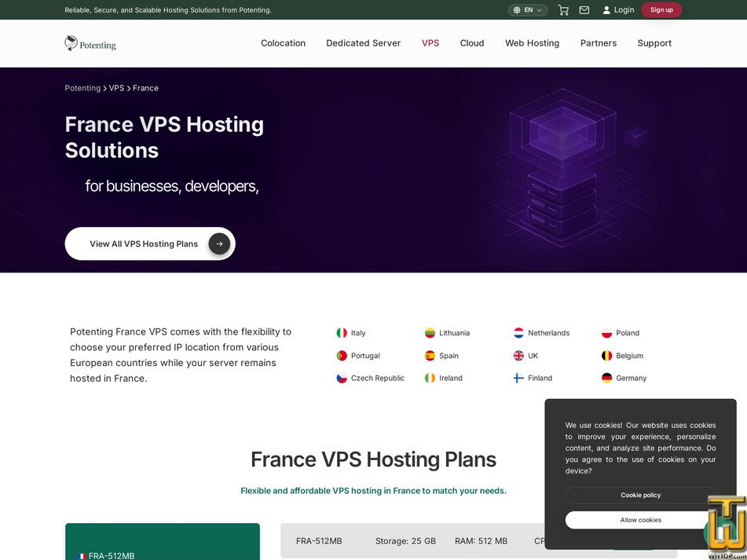Image resolution: width=747 pixels, height=560 pixels.
Task: Click RAM: 512 MB in plan row
Action: coord(481,541)
